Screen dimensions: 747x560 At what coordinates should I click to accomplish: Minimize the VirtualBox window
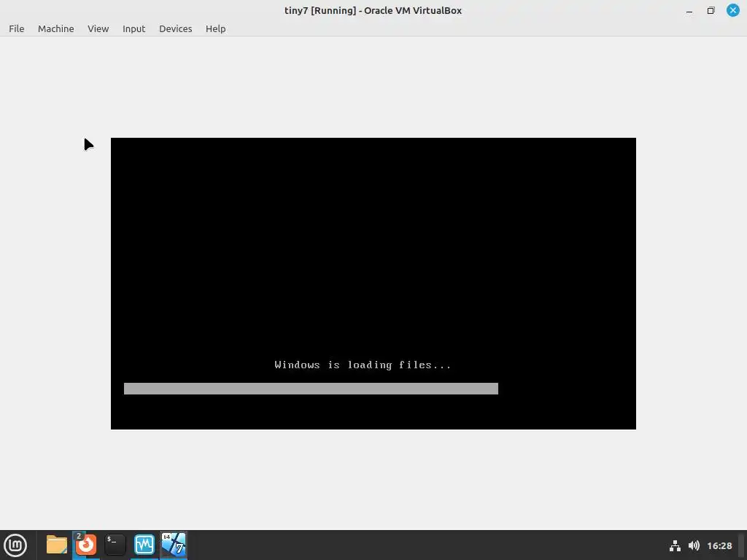[x=689, y=10]
